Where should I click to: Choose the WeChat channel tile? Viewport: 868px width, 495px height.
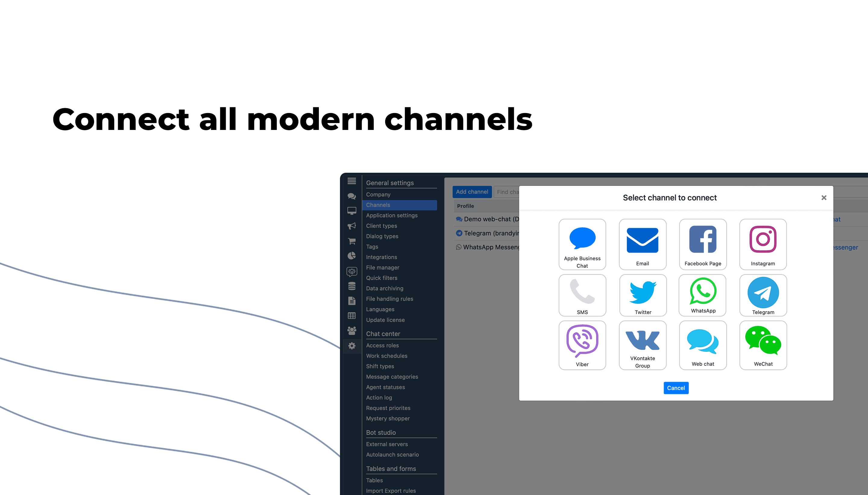pos(763,345)
